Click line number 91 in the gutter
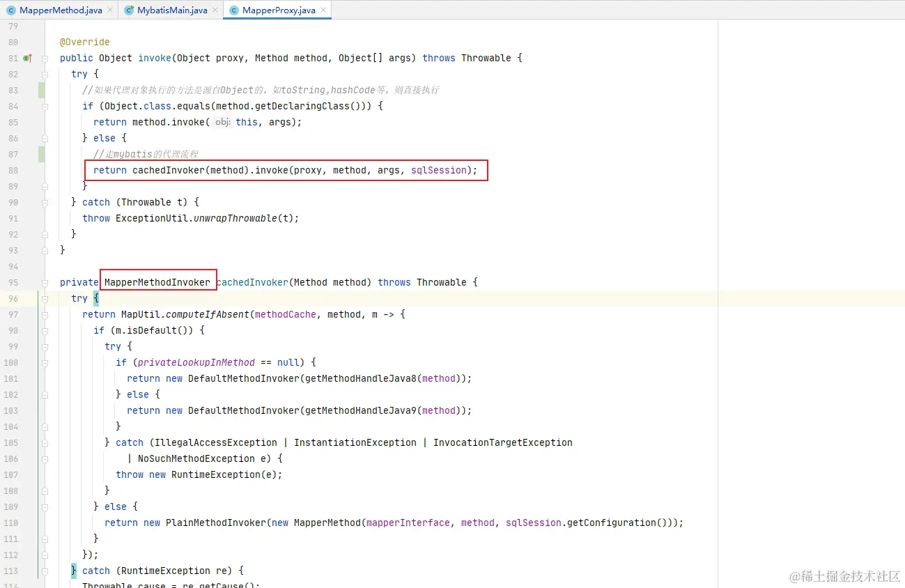 (x=13, y=218)
